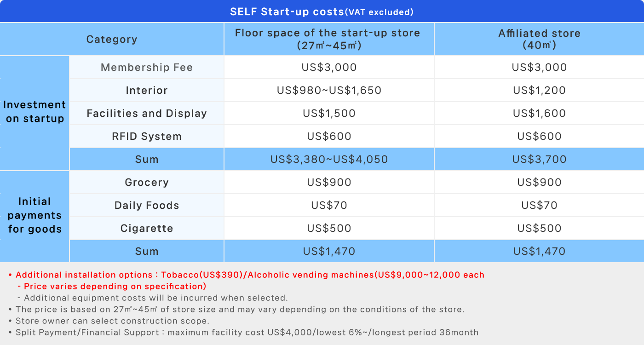Screen dimensions: 644x345
Task: Click the red Additional installation options note
Action: pos(247,281)
